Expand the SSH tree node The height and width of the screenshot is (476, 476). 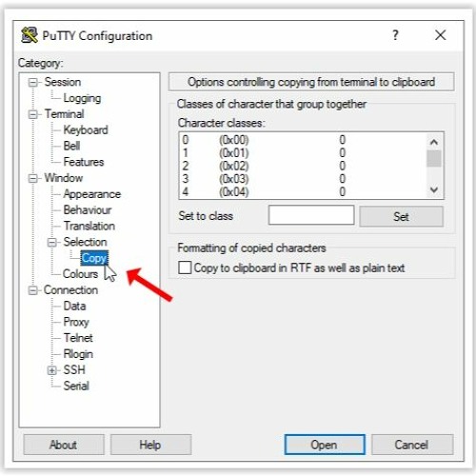[52, 370]
